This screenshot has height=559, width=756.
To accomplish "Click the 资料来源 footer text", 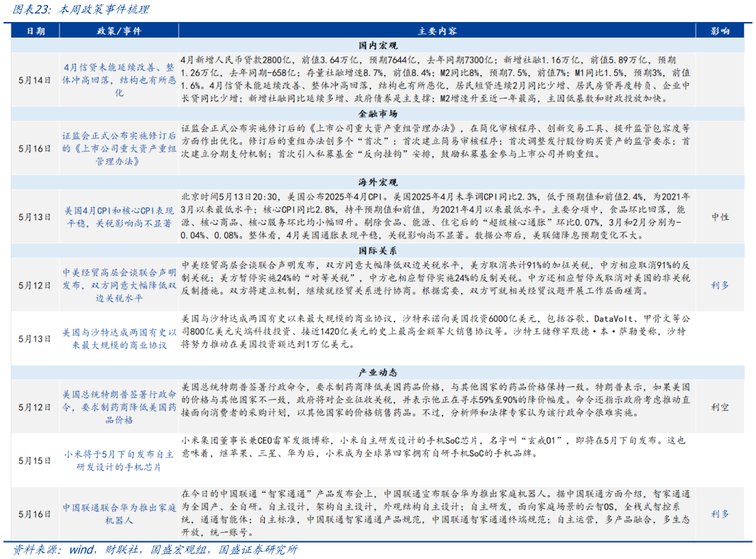I will tap(156, 549).
